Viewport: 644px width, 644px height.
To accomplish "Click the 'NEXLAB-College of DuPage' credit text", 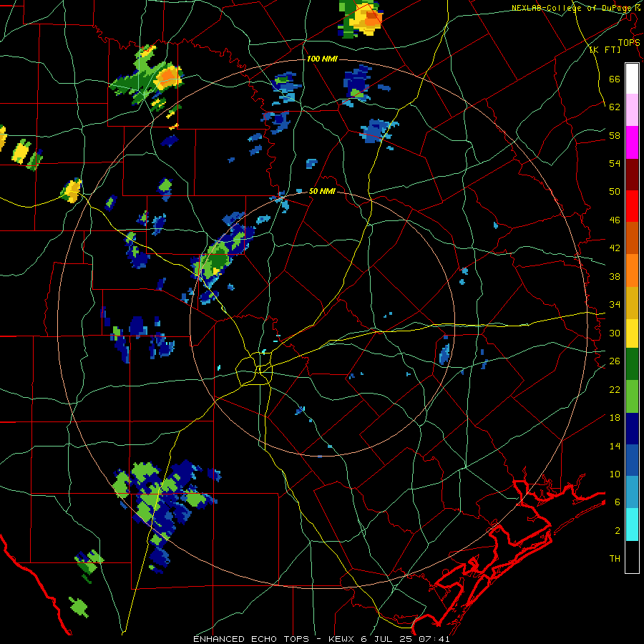I will pos(572,8).
